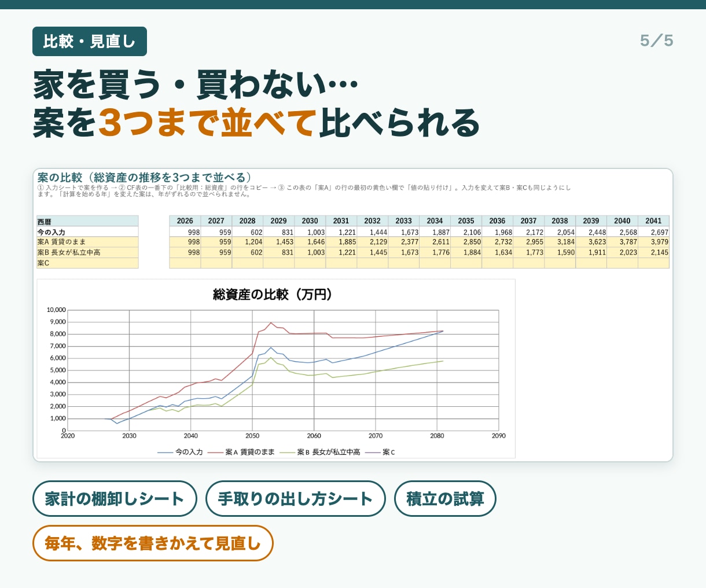Click the 比較・見直し badge

[90, 42]
